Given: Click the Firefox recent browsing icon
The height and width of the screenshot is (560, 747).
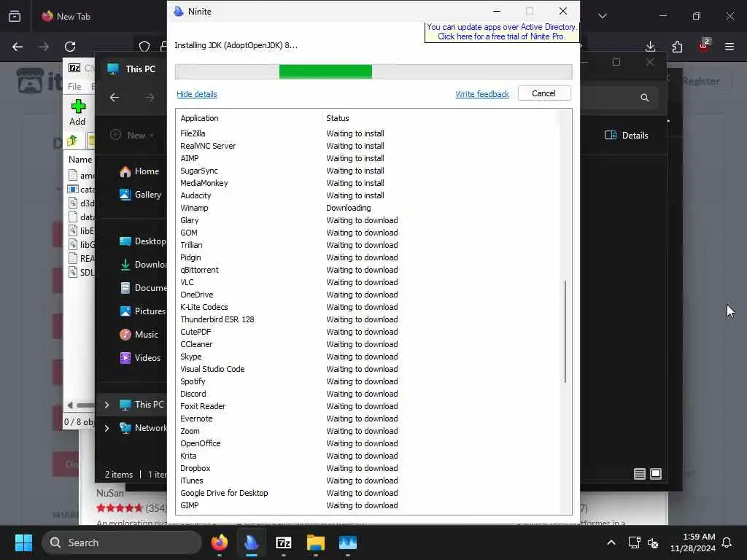Looking at the screenshot, I should 15,17.
